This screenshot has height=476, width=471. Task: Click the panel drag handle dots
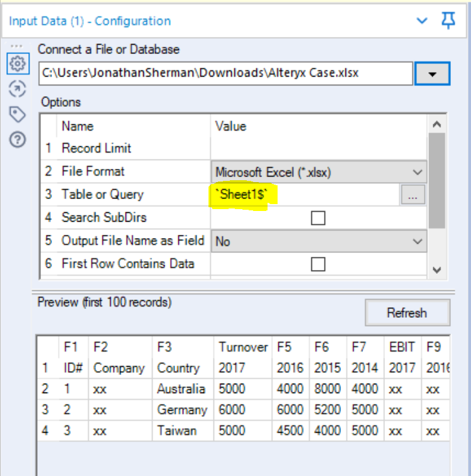click(x=17, y=46)
